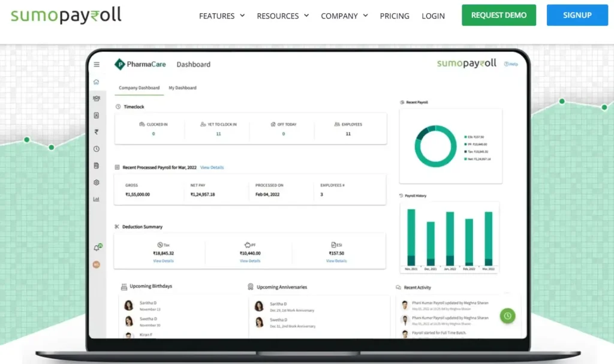Open the employee profile icon in the sidebar

pyautogui.click(x=97, y=115)
